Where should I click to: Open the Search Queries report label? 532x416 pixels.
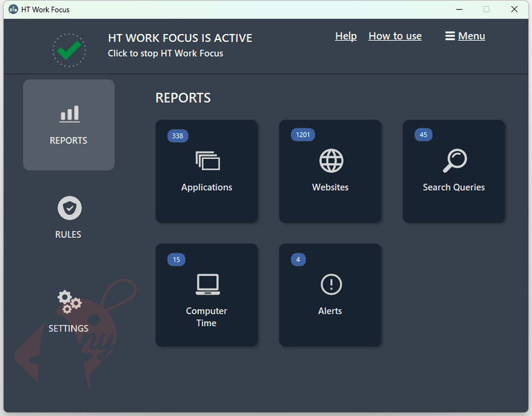click(x=454, y=187)
